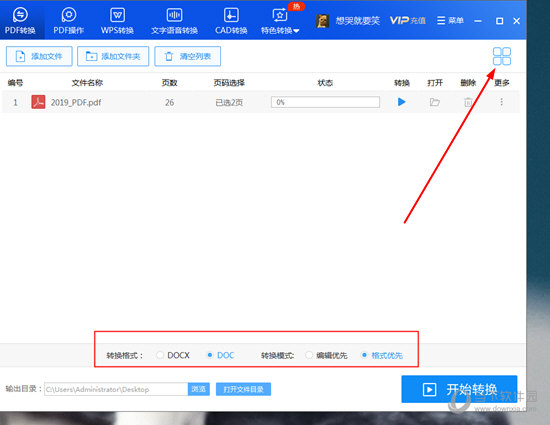Switch to the PDF操作 tab
Viewport: 550px width, 425px height.
pos(68,21)
